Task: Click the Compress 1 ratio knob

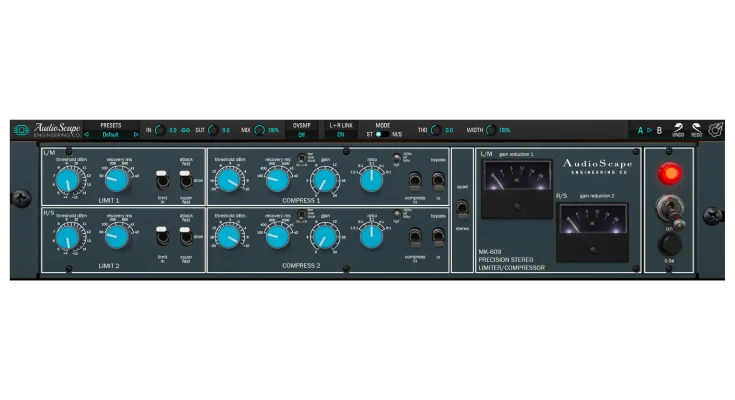Action: click(371, 180)
